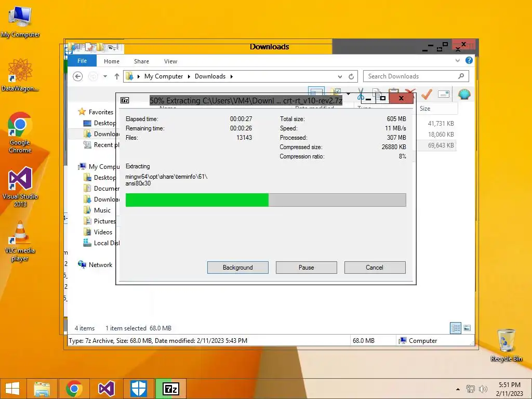
Task: Click the volume speaker tray icon
Action: (x=483, y=389)
